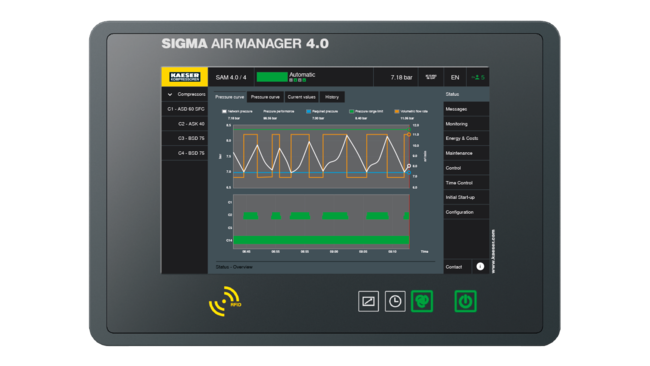Image resolution: width=650 pixels, height=366 pixels.
Task: Select the highlighted Pressure curve tab
Action: pyautogui.click(x=230, y=97)
